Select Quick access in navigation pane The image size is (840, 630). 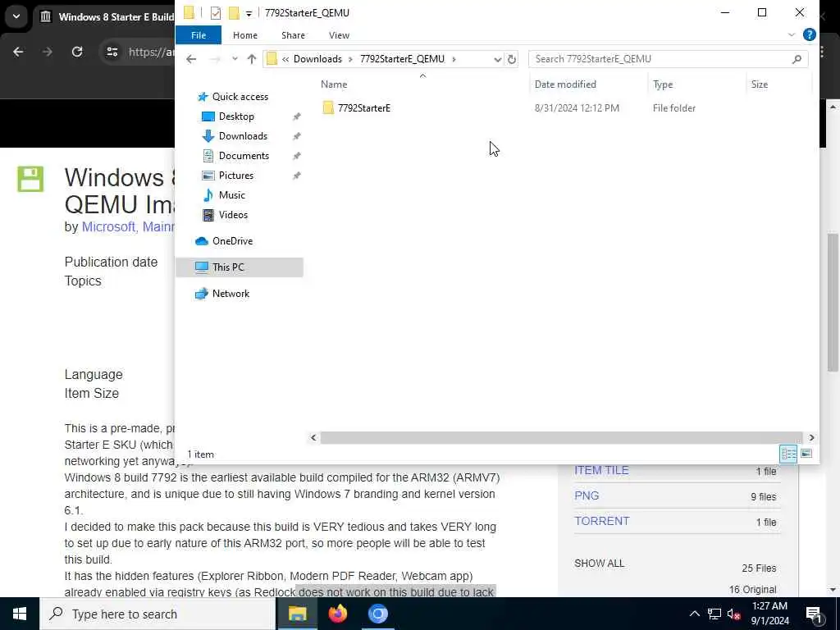coord(240,97)
